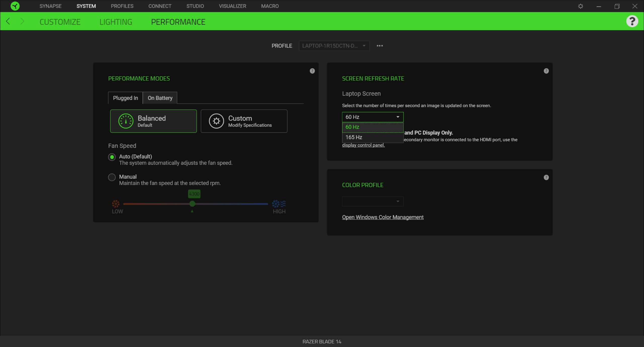Viewport: 644px width, 347px height.
Task: Open settings gear in title bar
Action: tap(580, 6)
